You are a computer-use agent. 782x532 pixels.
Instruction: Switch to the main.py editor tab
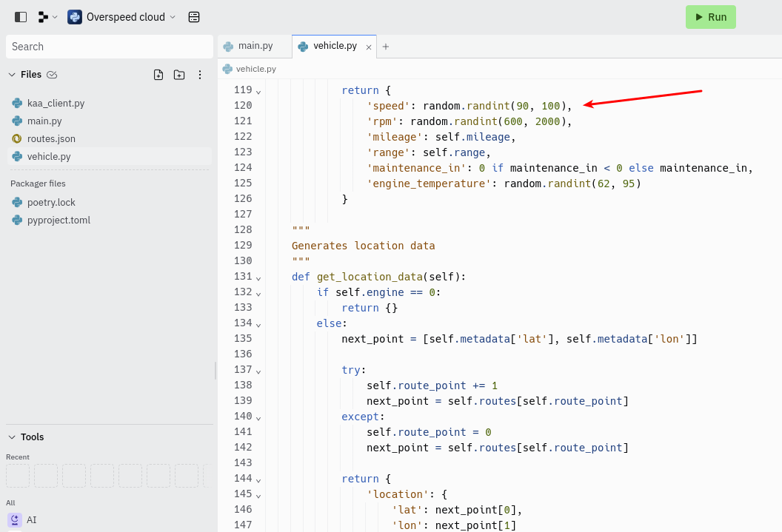coord(255,46)
